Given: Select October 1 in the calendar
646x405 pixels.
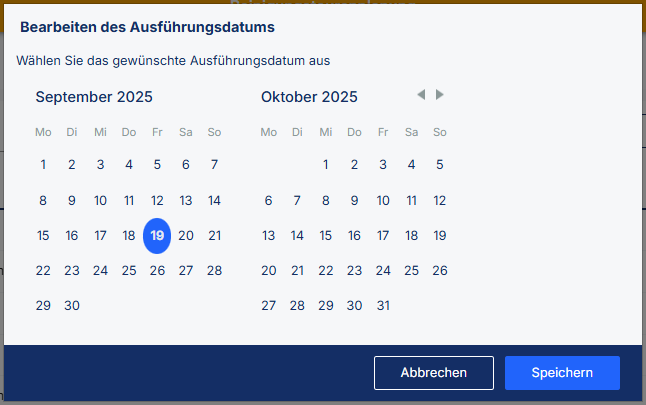Looking at the screenshot, I should tap(325, 165).
